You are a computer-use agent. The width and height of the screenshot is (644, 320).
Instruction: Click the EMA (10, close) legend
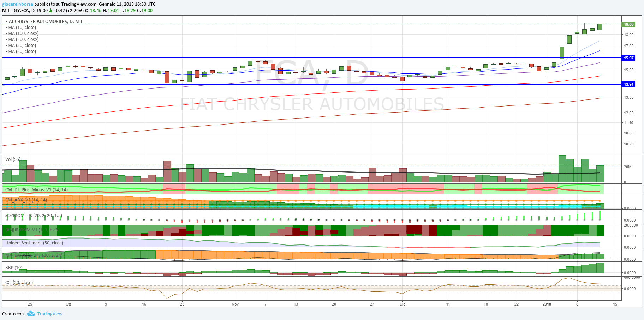tap(20, 28)
